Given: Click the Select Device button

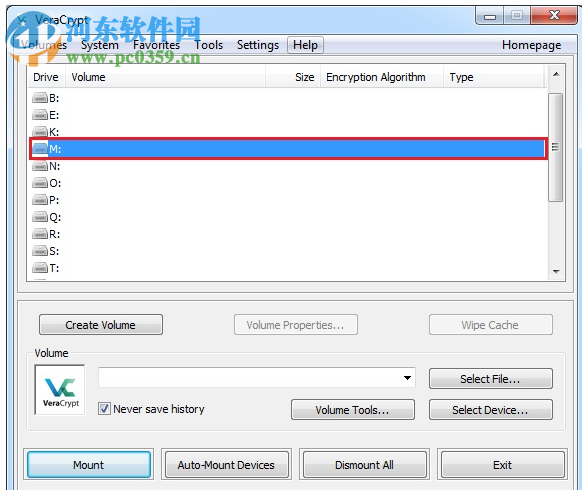Looking at the screenshot, I should (491, 410).
